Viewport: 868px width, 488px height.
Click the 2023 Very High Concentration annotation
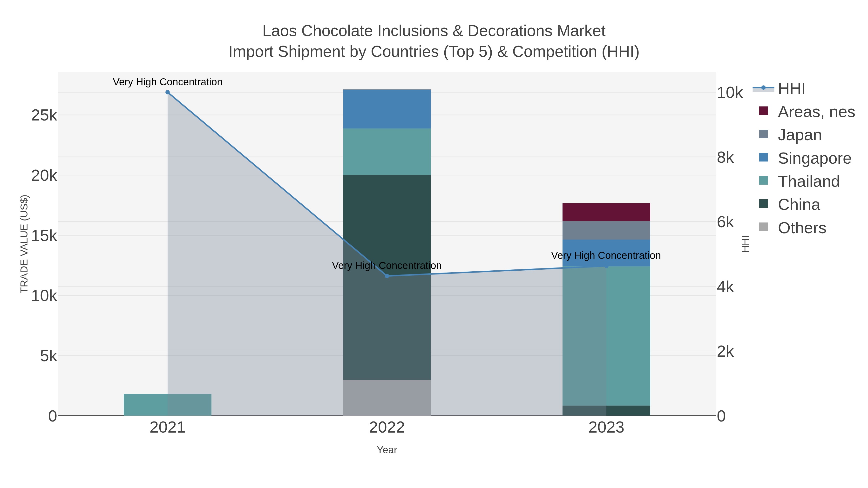point(606,255)
